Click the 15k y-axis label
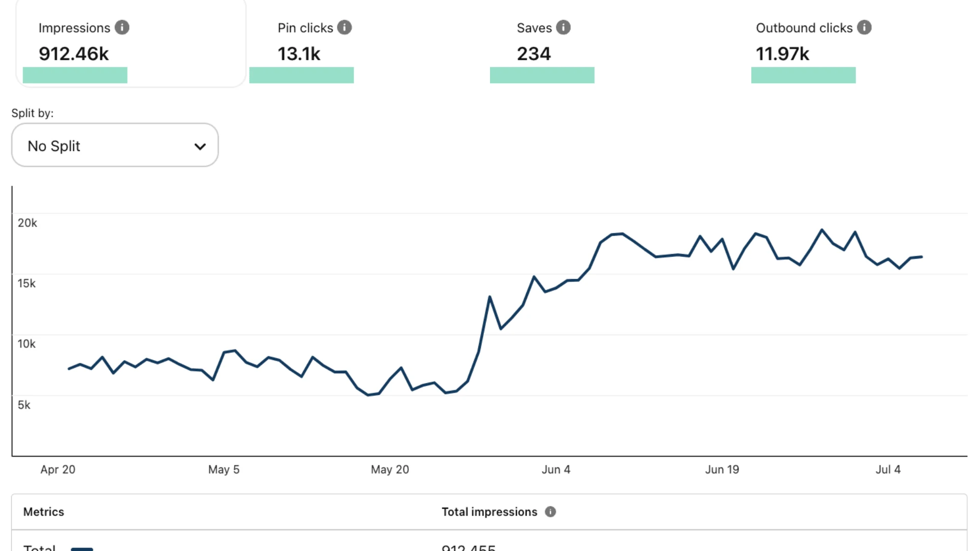The image size is (980, 551). (x=27, y=284)
